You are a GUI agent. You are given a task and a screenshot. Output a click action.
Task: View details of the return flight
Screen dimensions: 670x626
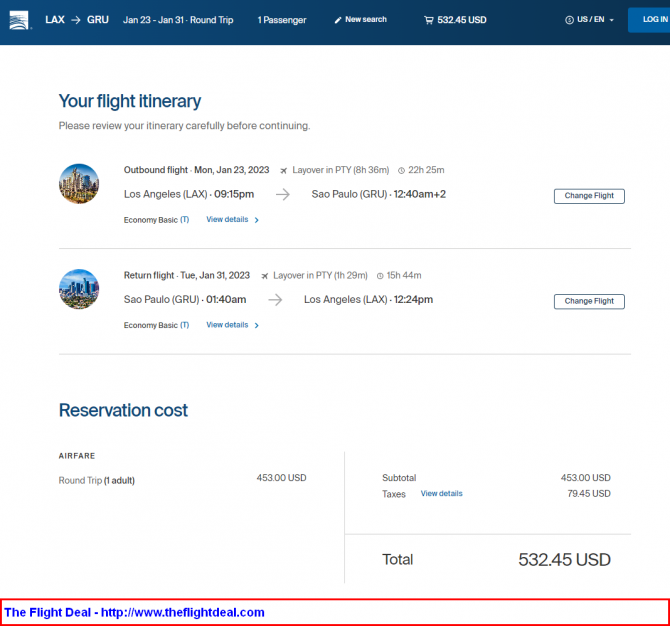coord(227,325)
